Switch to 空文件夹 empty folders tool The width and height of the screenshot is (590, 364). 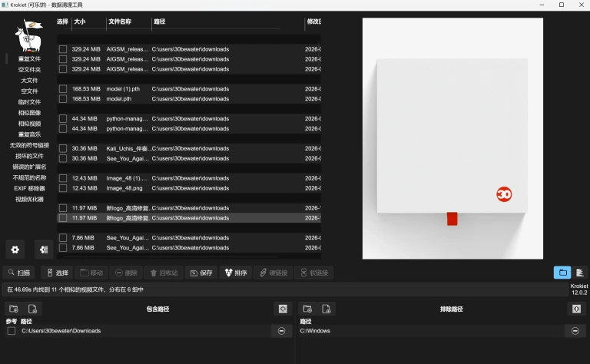pos(29,70)
